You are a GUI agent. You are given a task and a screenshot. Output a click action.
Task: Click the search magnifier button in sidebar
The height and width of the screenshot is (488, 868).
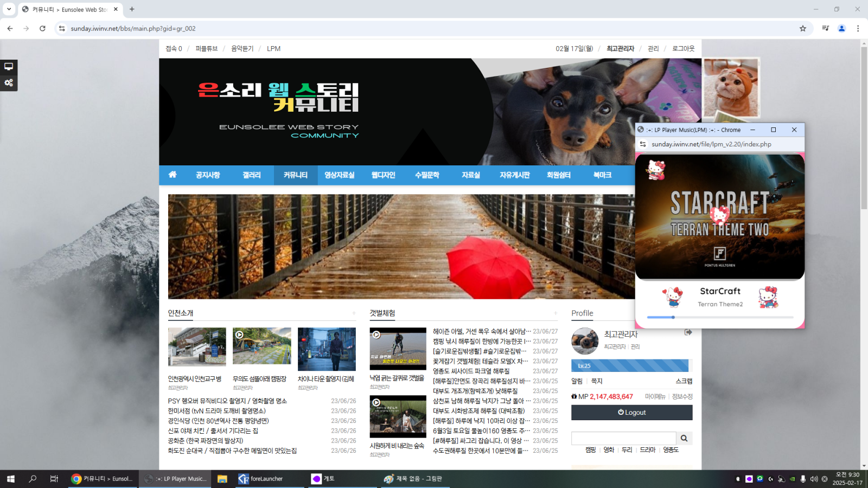684,438
